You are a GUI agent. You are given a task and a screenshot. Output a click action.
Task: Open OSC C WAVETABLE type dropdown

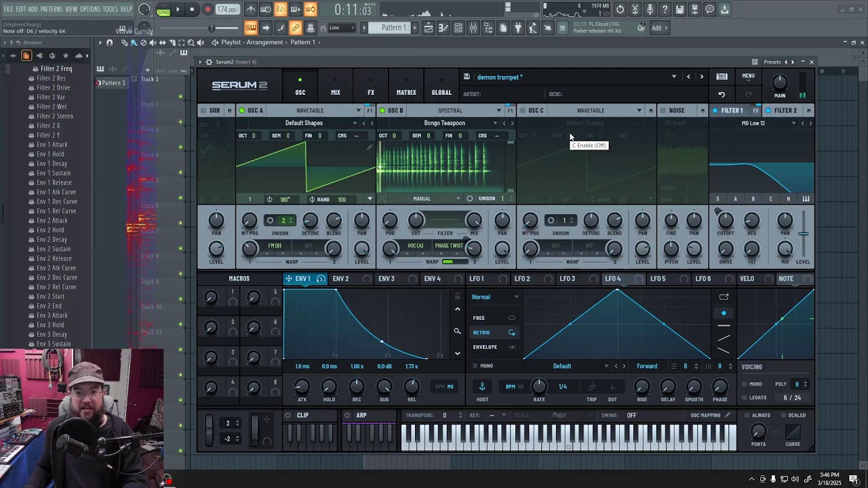coord(595,110)
